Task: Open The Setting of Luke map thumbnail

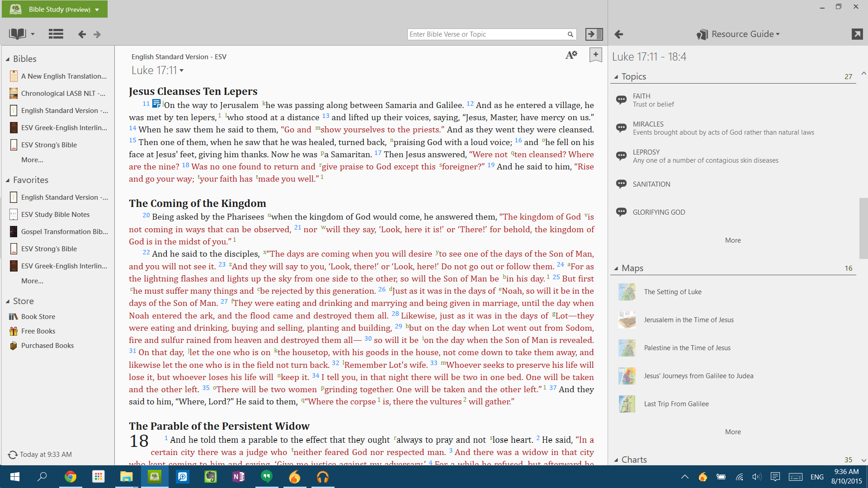Action: (x=627, y=292)
